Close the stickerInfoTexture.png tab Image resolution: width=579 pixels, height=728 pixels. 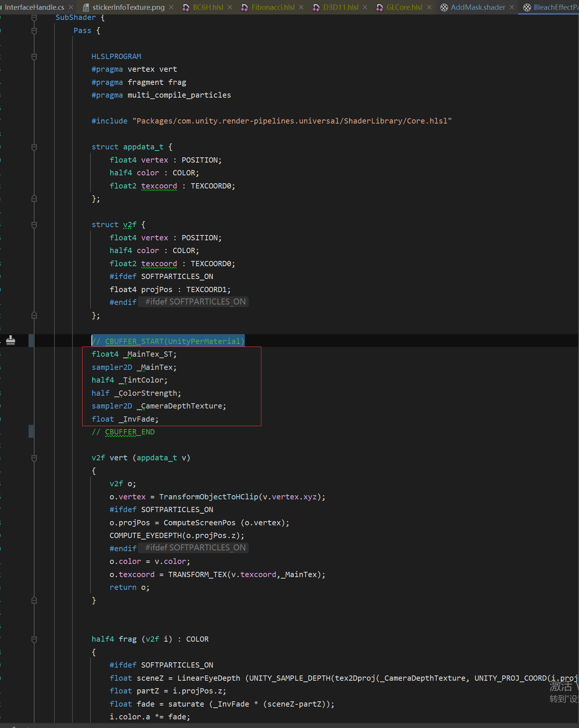point(171,7)
